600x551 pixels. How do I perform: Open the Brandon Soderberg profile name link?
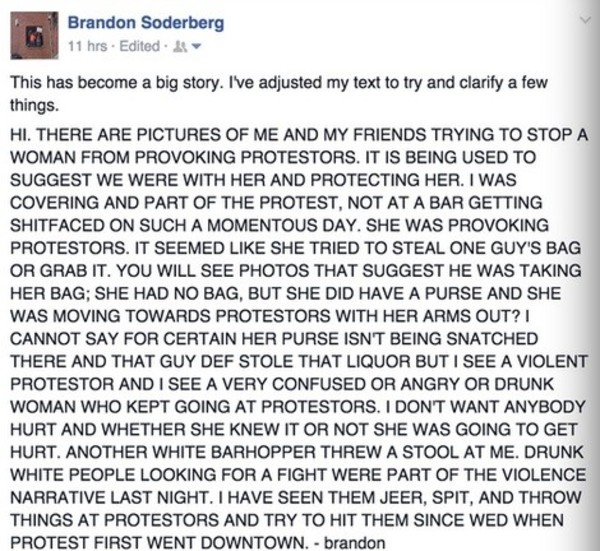coord(146,23)
